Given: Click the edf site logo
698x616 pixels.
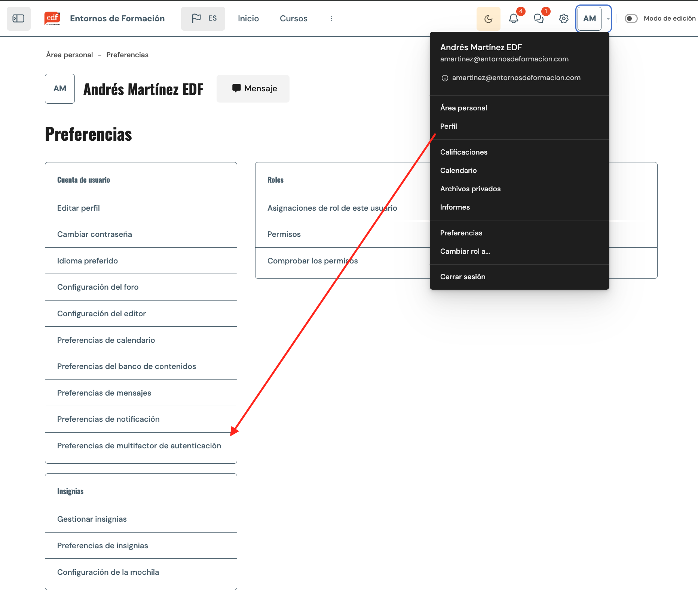Looking at the screenshot, I should pos(52,18).
